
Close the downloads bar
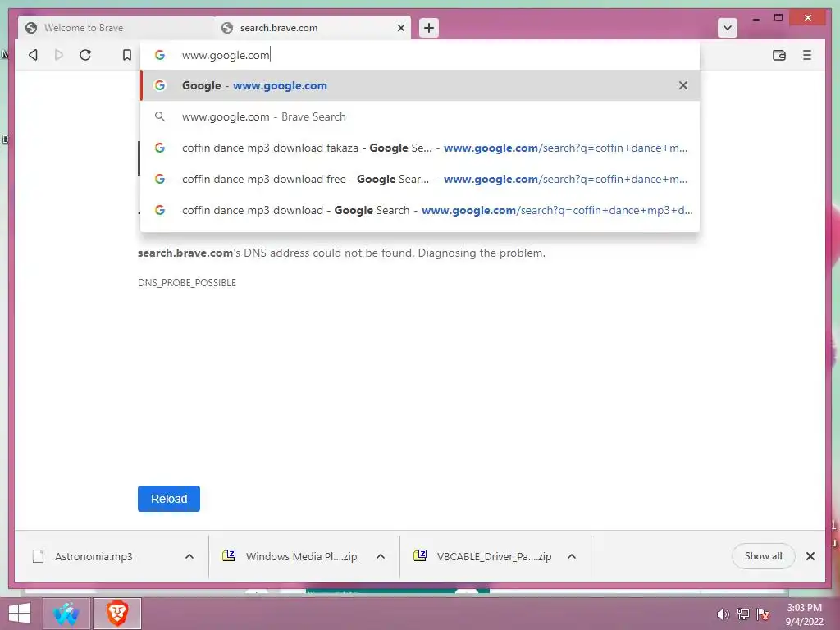pos(810,556)
